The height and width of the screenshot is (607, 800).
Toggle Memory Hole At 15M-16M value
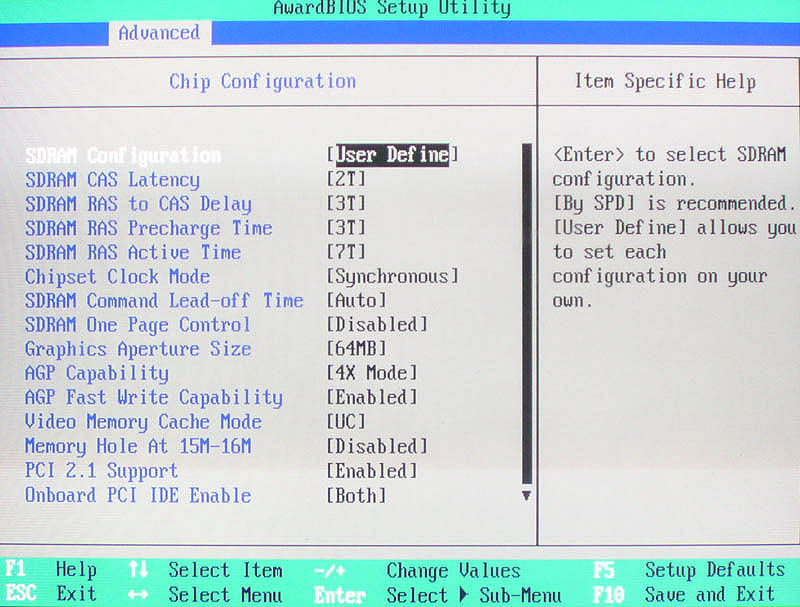coord(377,447)
